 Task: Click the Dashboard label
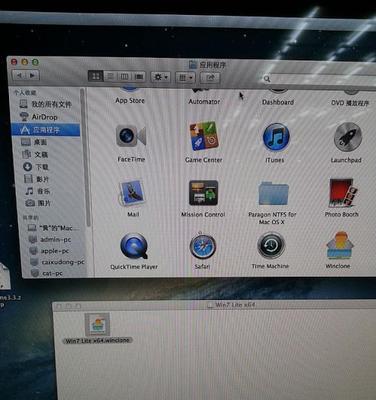(278, 102)
